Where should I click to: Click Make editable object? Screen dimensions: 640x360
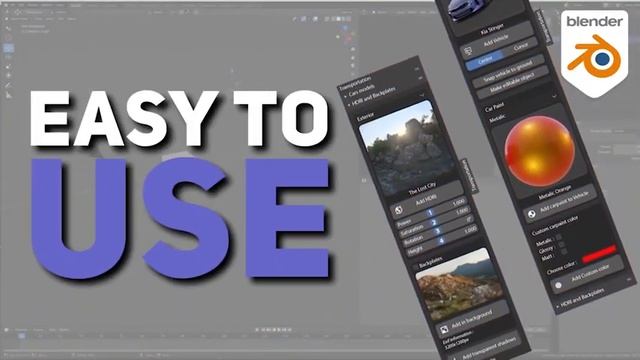coord(512,83)
